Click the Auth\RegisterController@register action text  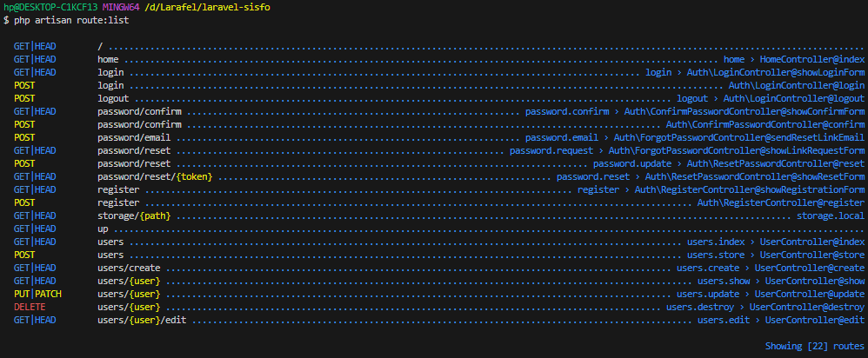[781, 202]
